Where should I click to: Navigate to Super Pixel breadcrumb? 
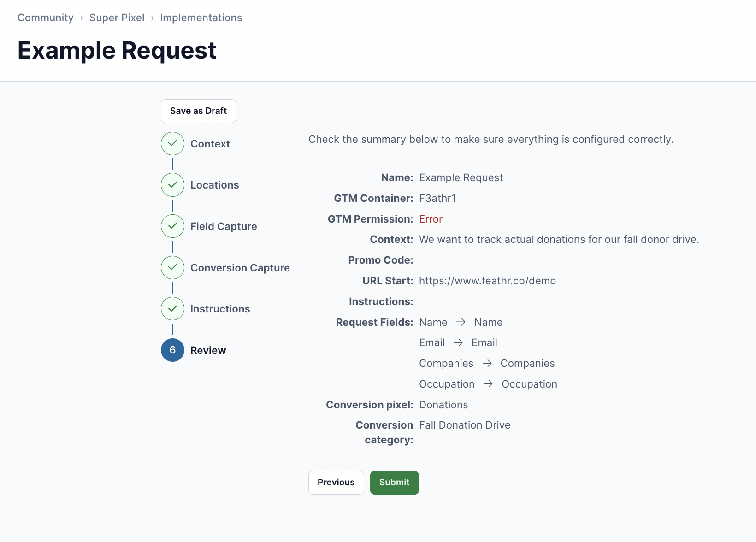click(117, 18)
